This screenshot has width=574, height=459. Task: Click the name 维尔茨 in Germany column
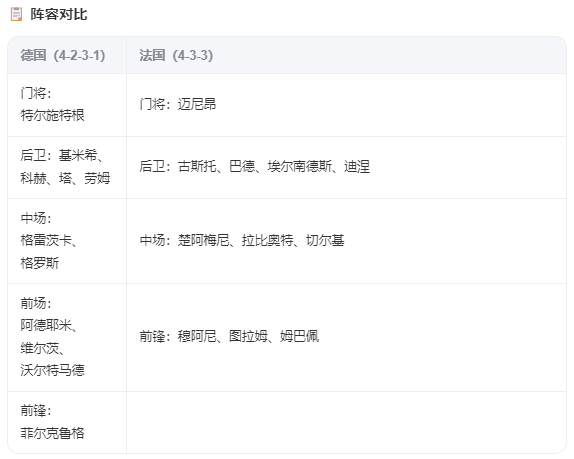click(x=40, y=348)
